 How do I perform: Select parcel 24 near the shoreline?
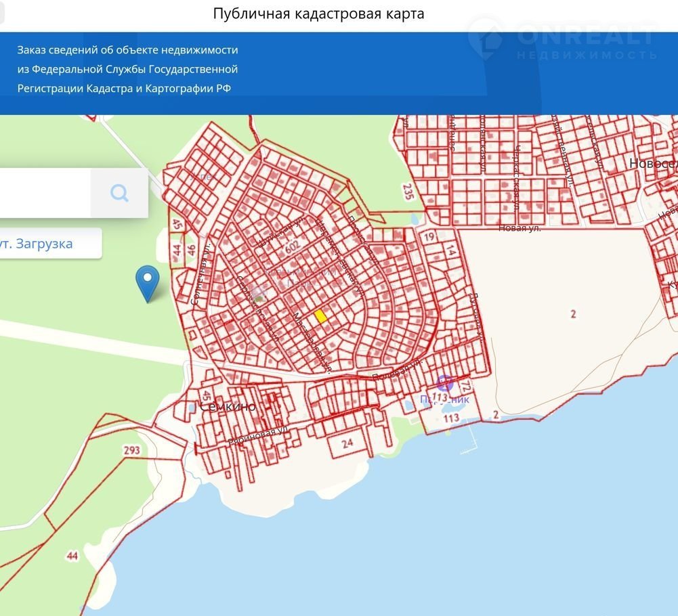tap(347, 443)
